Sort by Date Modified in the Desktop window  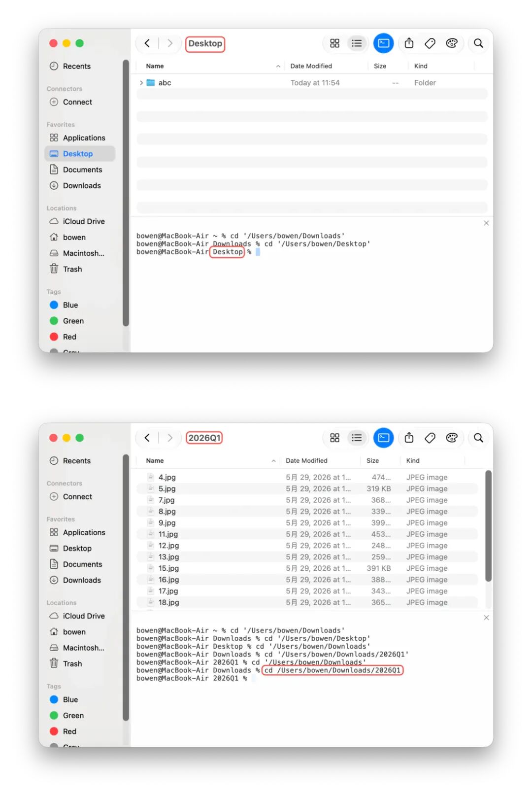311,66
